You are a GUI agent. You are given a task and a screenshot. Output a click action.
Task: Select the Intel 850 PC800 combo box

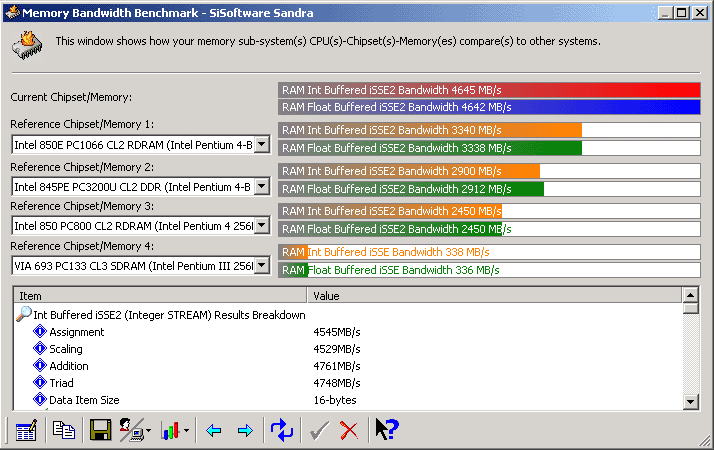[141, 225]
